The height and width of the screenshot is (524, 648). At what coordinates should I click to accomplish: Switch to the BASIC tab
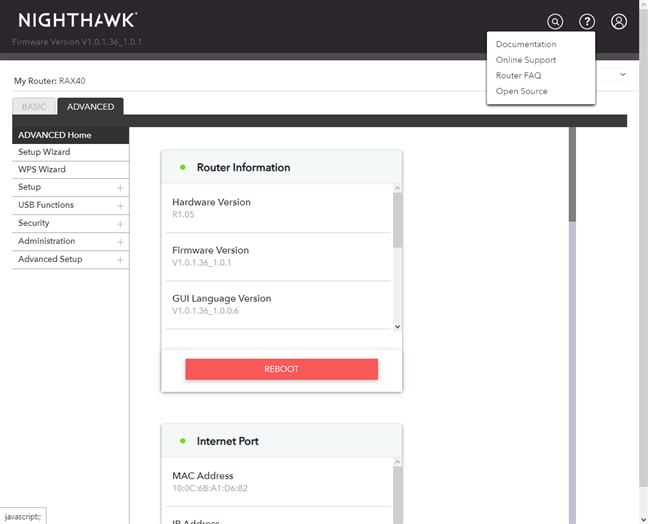(x=34, y=107)
